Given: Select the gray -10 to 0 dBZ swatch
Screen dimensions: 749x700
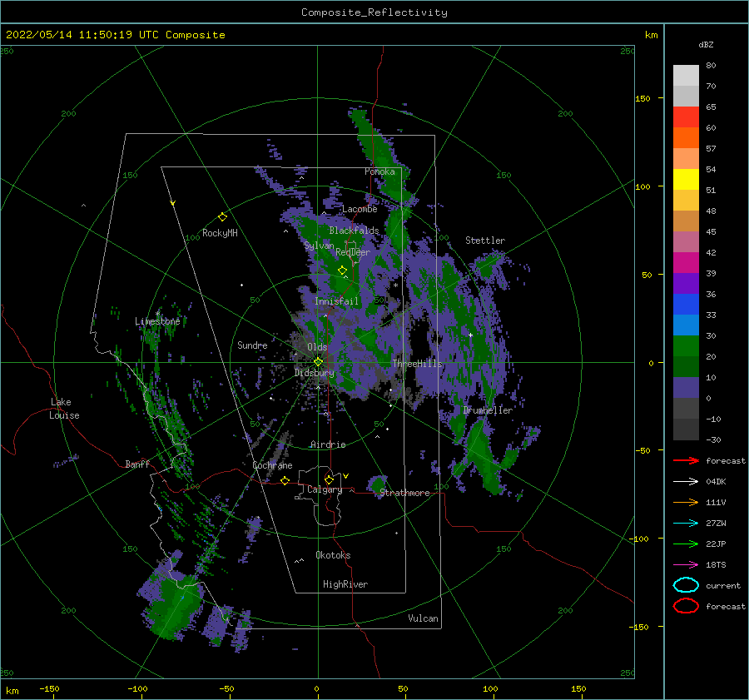Looking at the screenshot, I should 686,408.
